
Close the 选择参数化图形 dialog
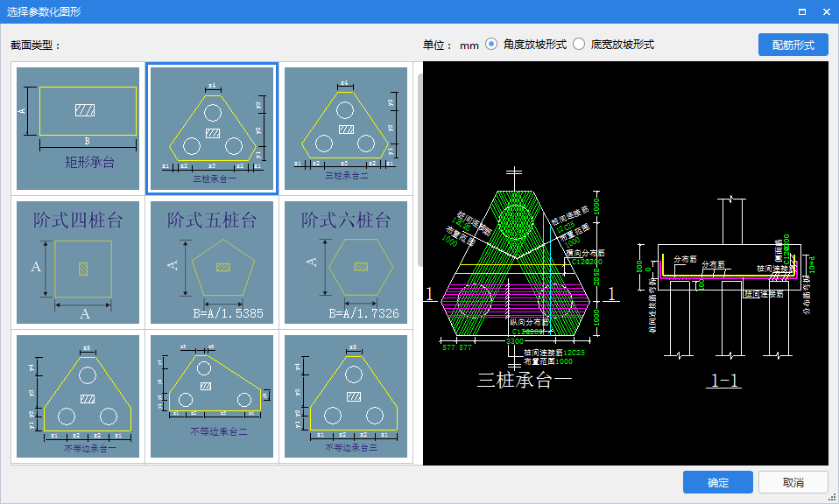[x=826, y=11]
